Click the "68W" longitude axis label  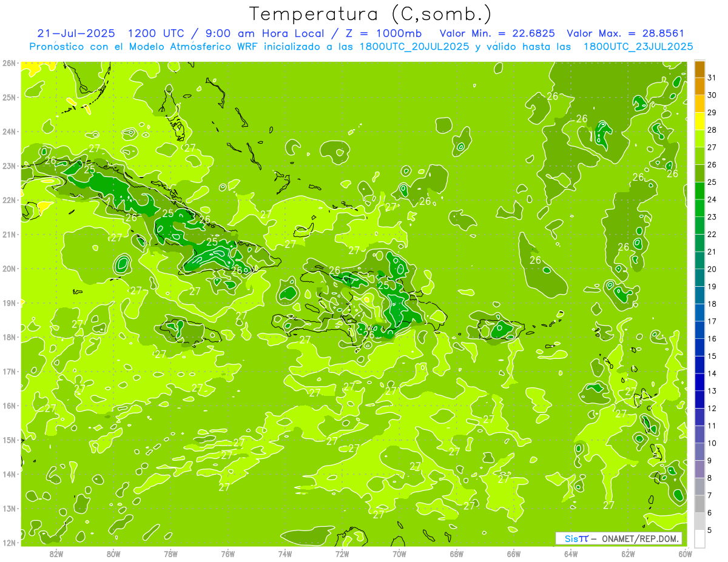pyautogui.click(x=457, y=554)
